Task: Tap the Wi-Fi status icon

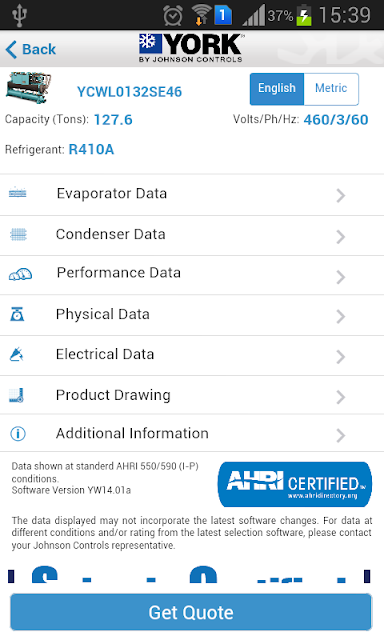Action: [201, 15]
